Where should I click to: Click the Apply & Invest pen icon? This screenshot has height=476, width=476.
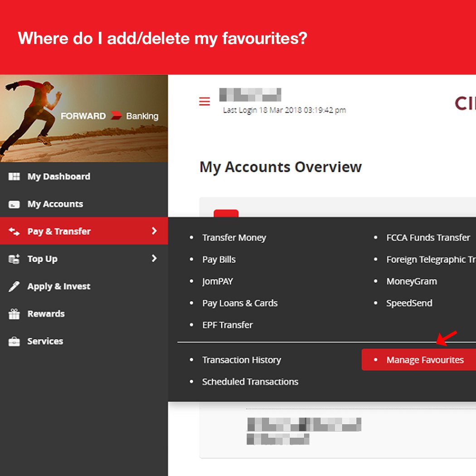coord(14,286)
